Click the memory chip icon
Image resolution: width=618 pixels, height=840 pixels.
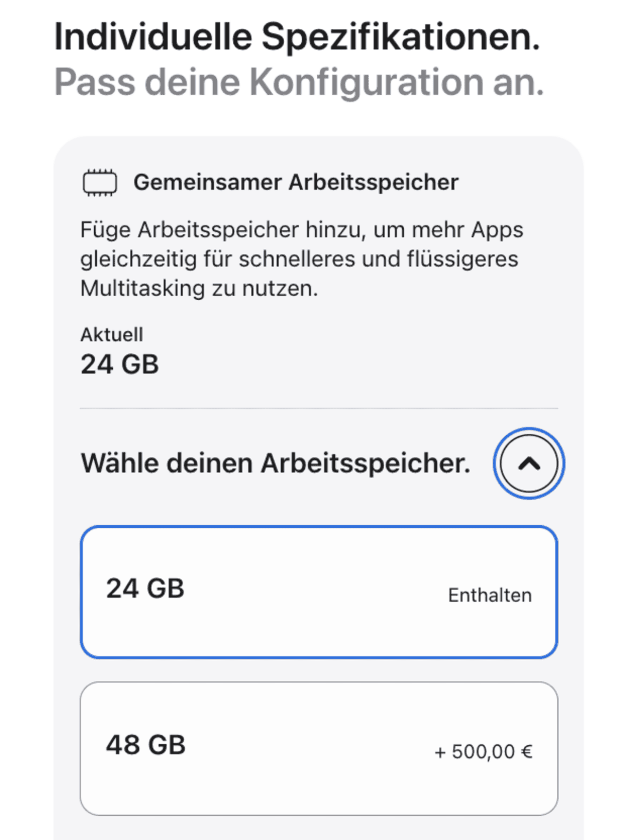pos(100,183)
